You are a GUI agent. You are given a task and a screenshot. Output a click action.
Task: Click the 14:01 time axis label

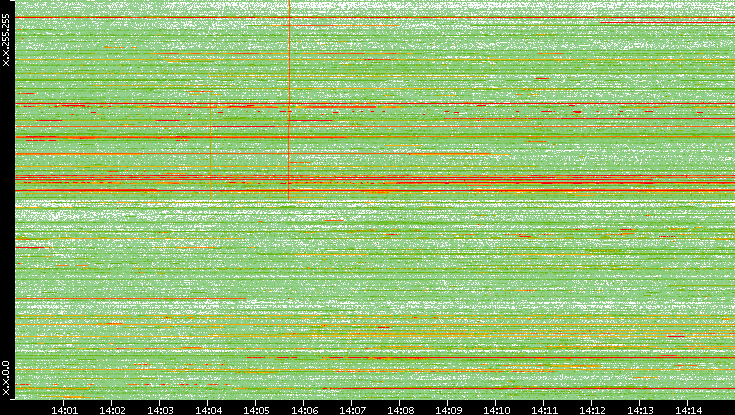tap(64, 409)
